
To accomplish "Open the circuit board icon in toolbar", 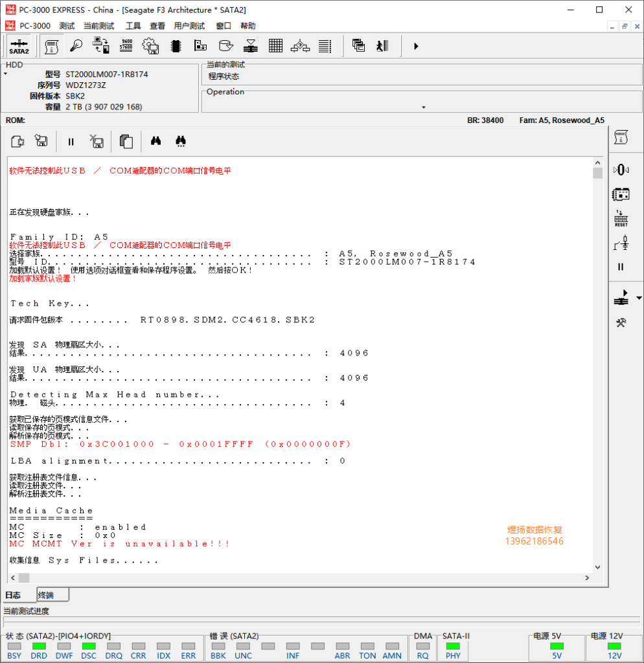I will click(x=201, y=46).
